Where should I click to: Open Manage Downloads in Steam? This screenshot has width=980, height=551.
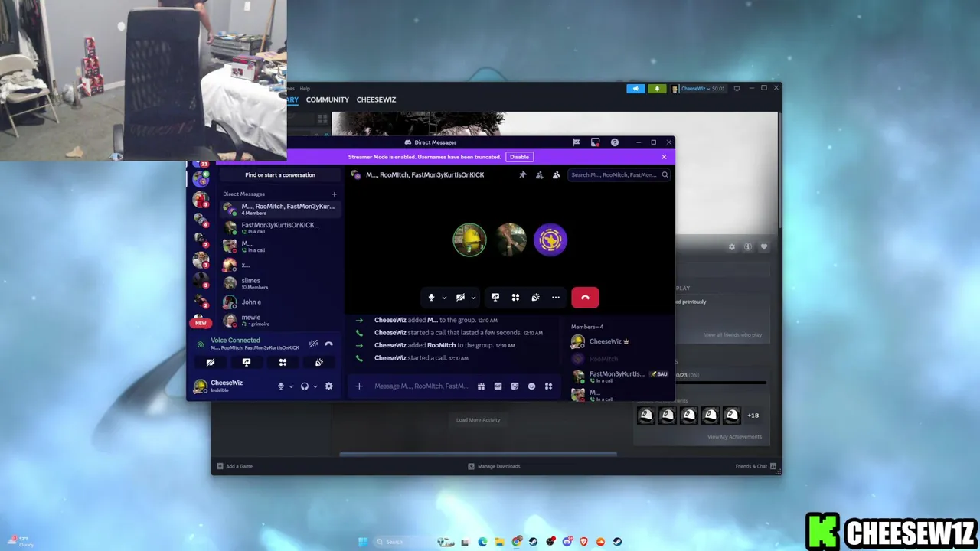click(494, 466)
